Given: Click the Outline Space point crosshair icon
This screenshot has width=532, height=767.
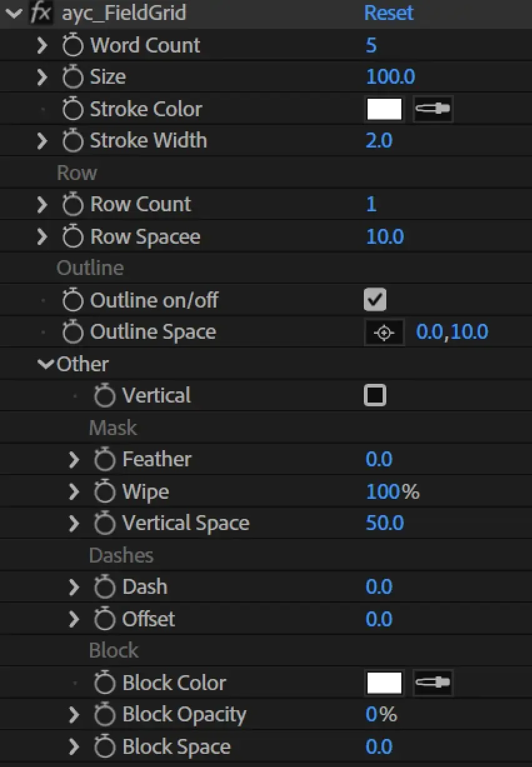Looking at the screenshot, I should point(384,333).
